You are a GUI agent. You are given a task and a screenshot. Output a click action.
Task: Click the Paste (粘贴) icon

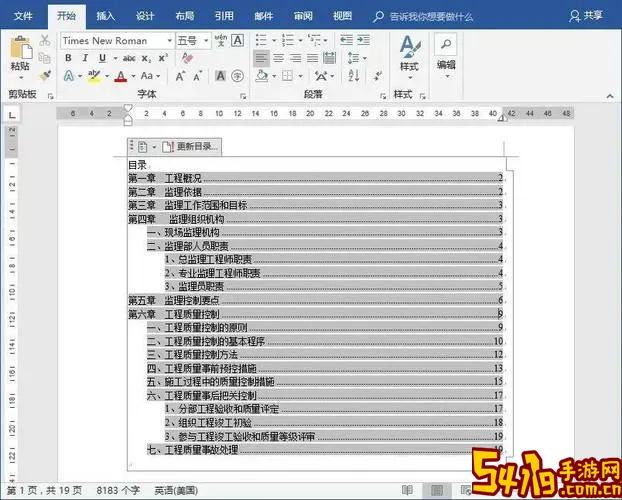pyautogui.click(x=21, y=49)
